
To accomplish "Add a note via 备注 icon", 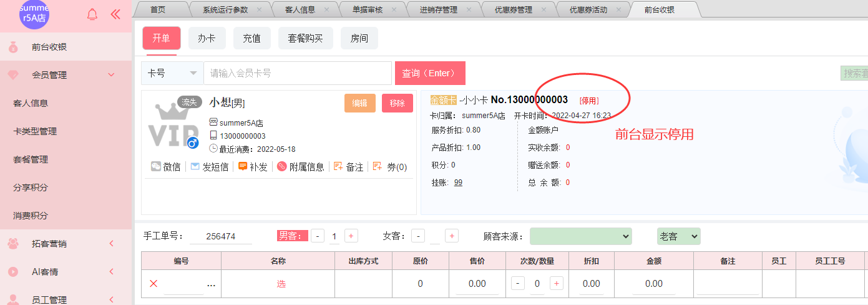I will (x=338, y=167).
